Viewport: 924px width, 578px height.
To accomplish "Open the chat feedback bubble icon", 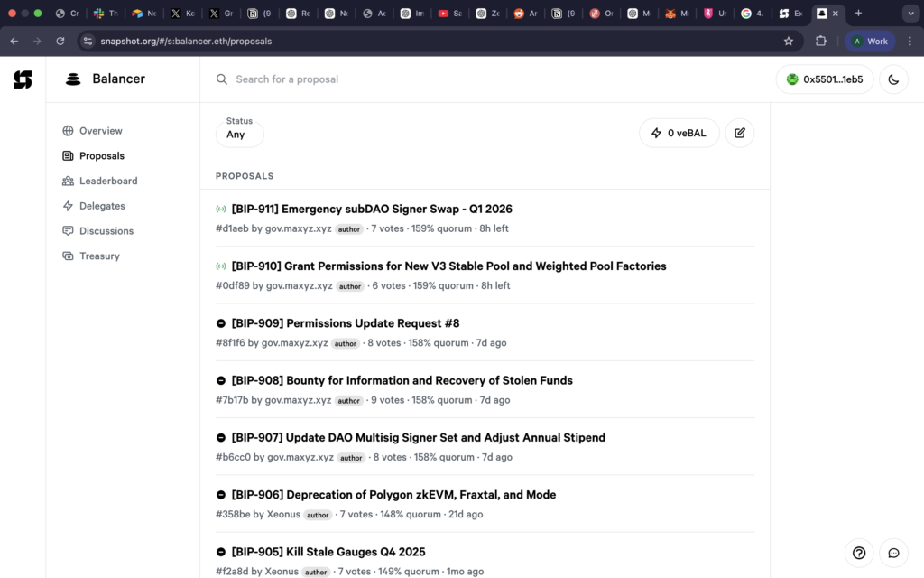I will click(x=893, y=553).
